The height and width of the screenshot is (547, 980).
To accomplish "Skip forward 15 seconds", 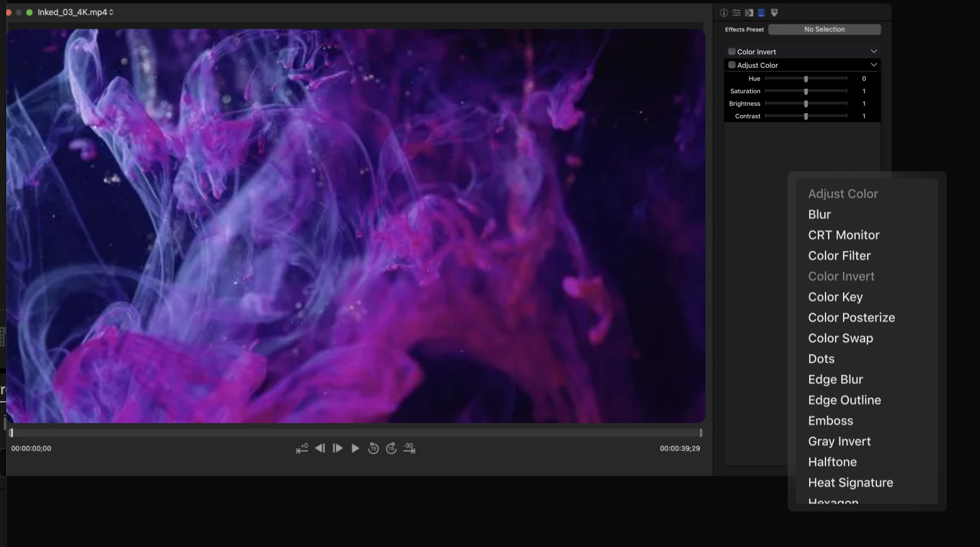I will pyautogui.click(x=391, y=448).
